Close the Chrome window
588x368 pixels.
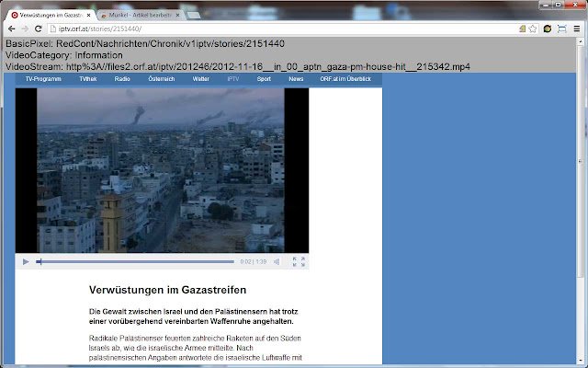[x=575, y=5]
